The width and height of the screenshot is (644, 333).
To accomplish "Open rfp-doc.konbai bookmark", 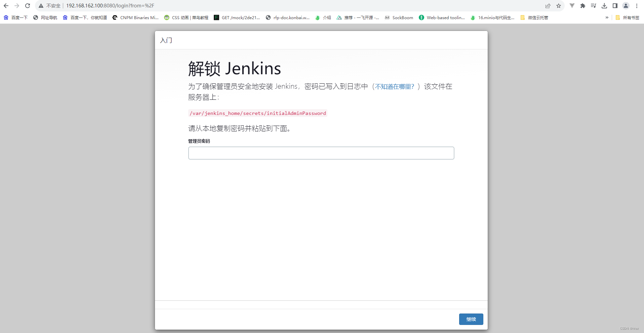I will (x=288, y=17).
